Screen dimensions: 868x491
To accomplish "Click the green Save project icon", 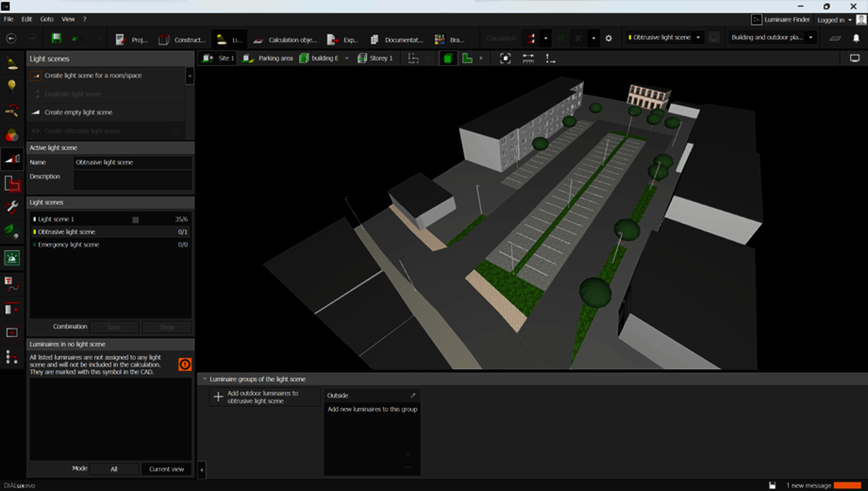I will point(56,39).
